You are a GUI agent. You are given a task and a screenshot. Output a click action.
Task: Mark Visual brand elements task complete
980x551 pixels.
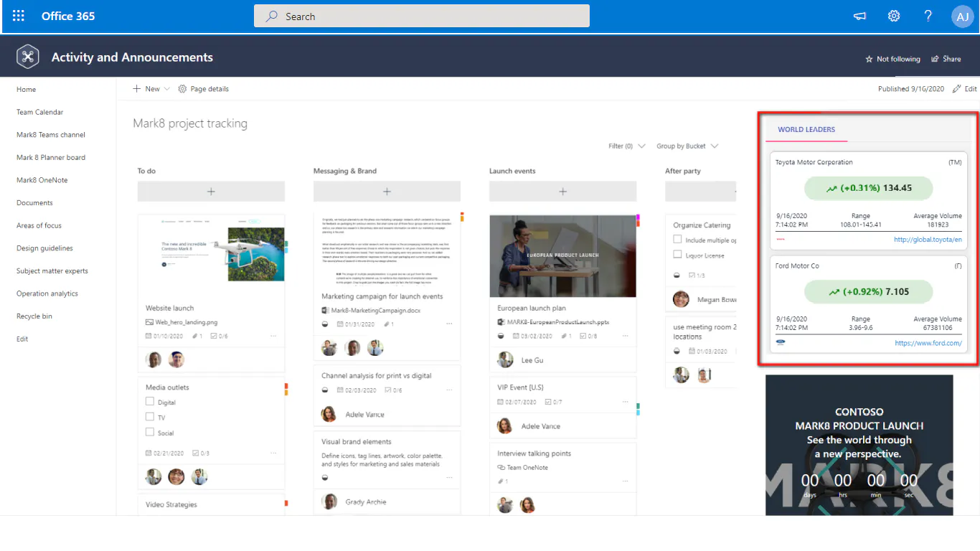pos(325,477)
